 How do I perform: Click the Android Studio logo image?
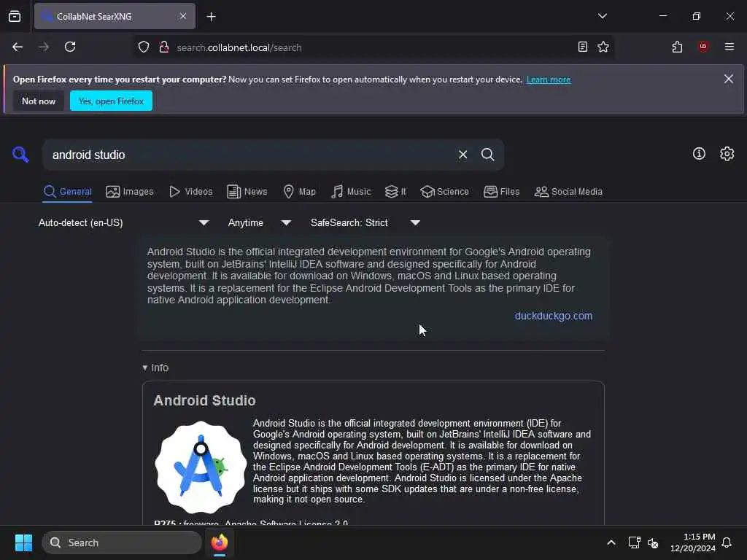point(201,467)
